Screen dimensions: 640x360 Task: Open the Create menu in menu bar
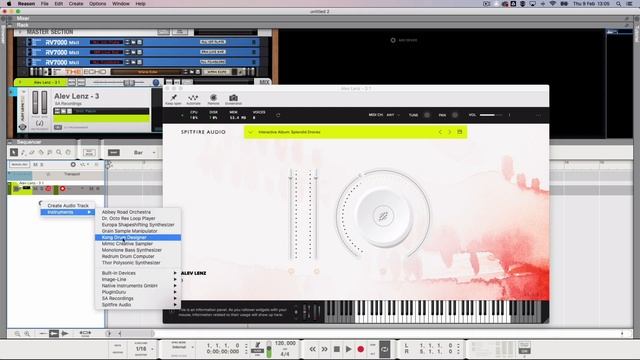tap(76, 4)
